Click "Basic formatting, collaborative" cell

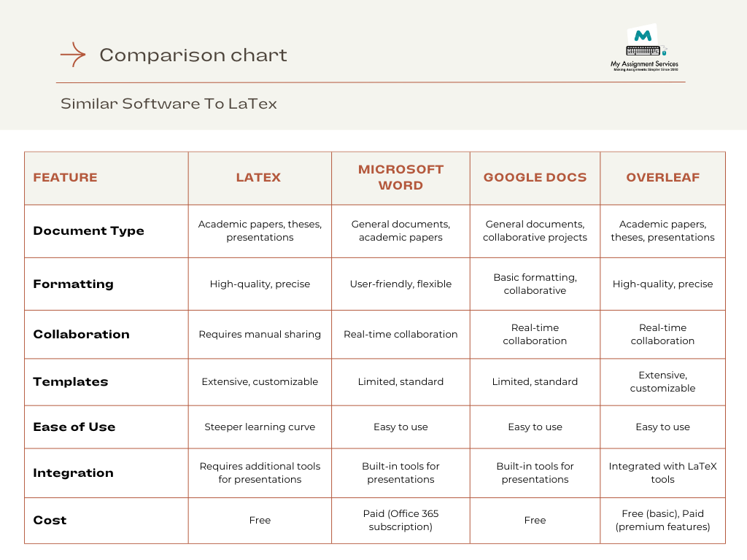point(535,284)
